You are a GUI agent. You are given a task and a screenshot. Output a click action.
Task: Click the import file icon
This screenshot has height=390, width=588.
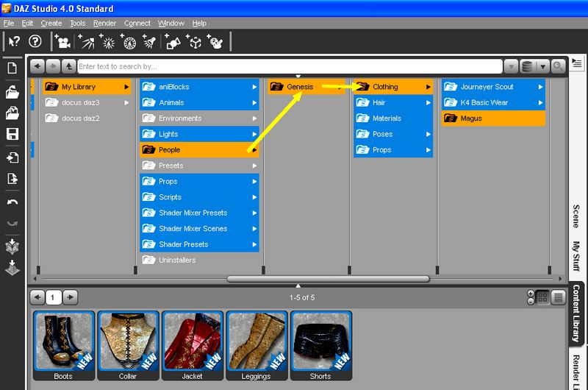[12, 157]
